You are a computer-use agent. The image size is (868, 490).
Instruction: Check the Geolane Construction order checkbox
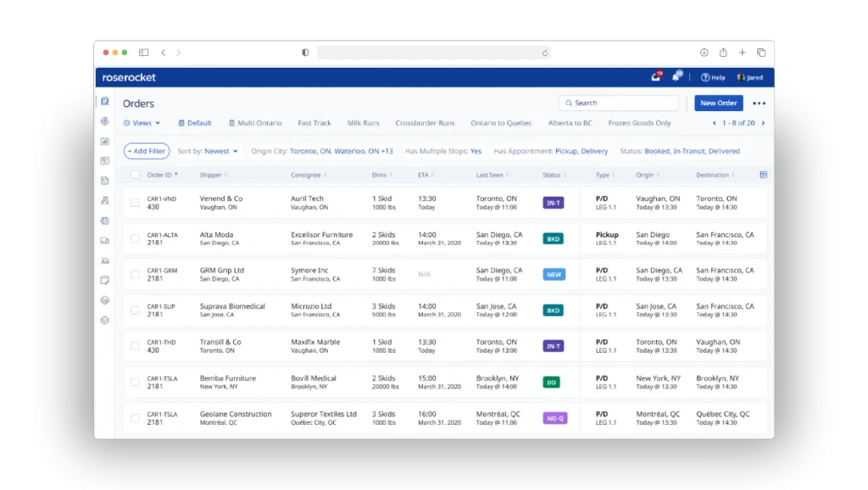(x=135, y=418)
